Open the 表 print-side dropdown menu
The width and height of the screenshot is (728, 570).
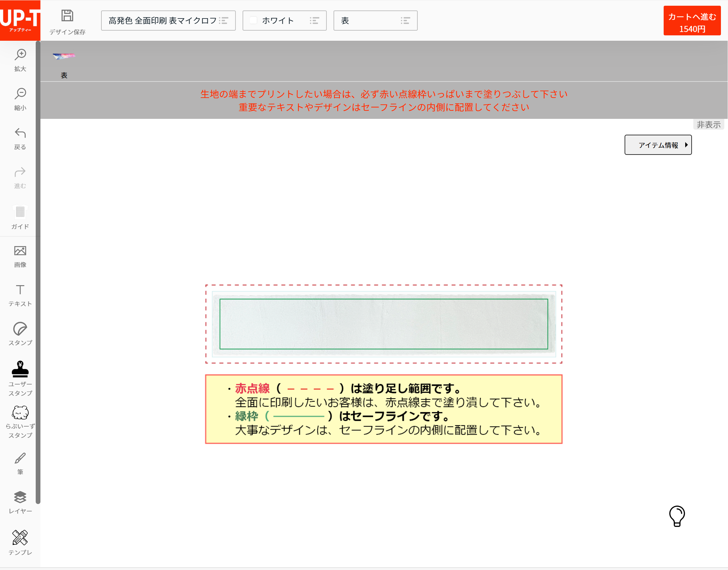click(x=375, y=21)
